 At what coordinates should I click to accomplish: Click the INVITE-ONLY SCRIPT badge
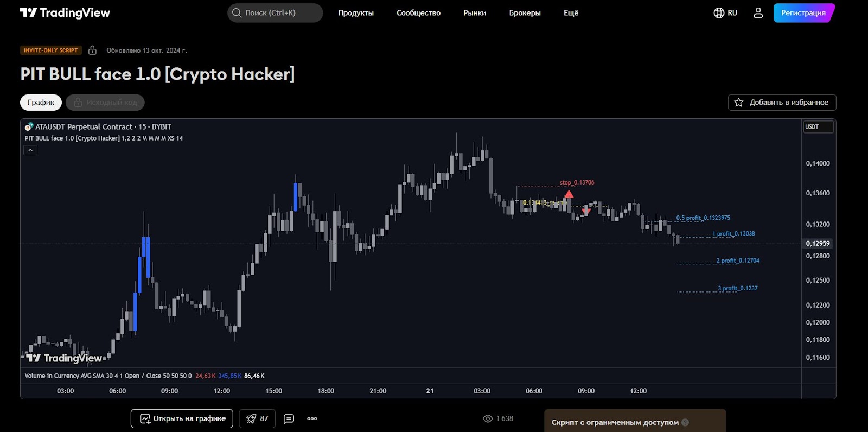(51, 50)
